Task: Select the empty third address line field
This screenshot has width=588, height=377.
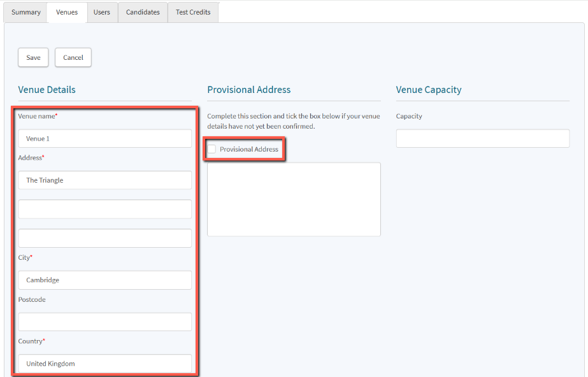Action: tap(104, 238)
